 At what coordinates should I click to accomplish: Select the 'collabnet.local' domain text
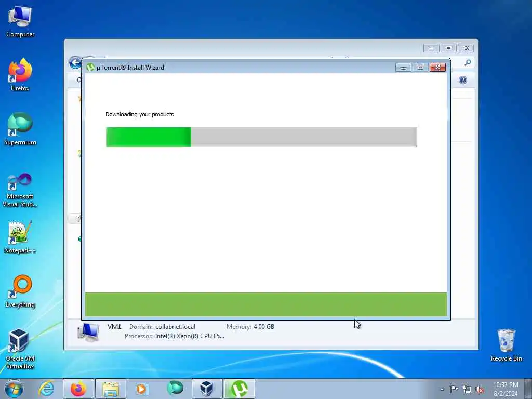(176, 327)
